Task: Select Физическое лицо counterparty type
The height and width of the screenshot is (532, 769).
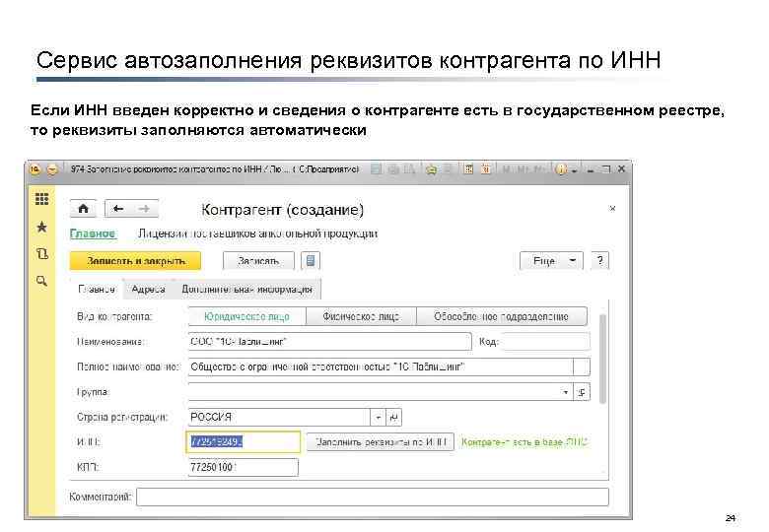Action: [x=361, y=316]
